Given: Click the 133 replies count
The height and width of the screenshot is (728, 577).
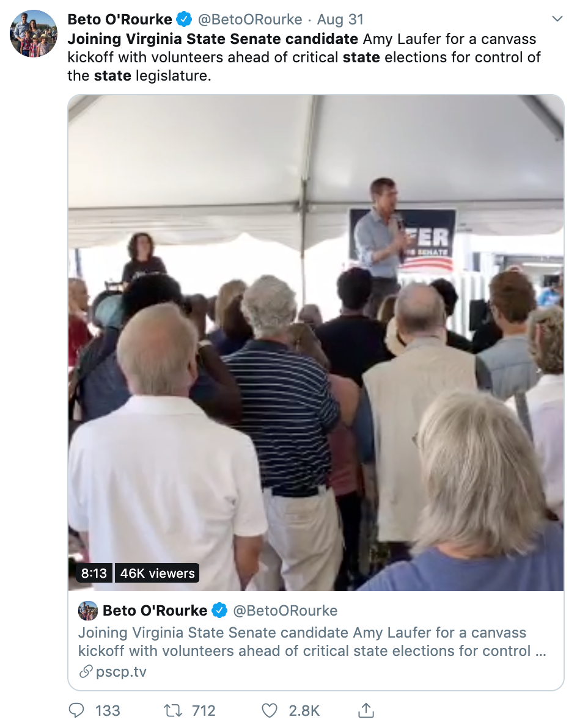Looking at the screenshot, I should [108, 710].
